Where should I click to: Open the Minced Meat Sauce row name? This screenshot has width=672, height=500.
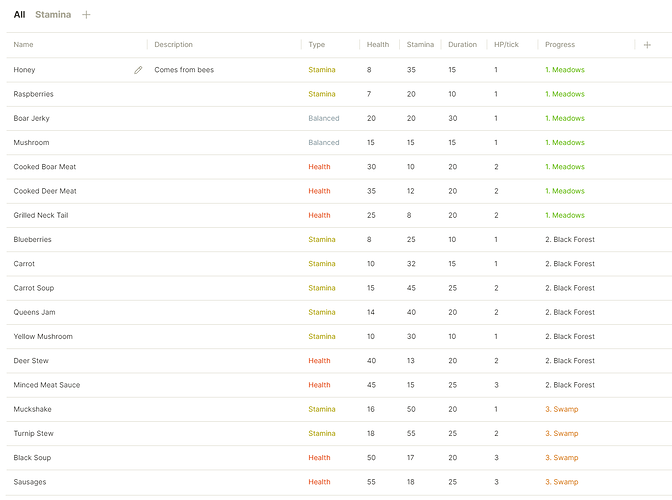pos(47,385)
